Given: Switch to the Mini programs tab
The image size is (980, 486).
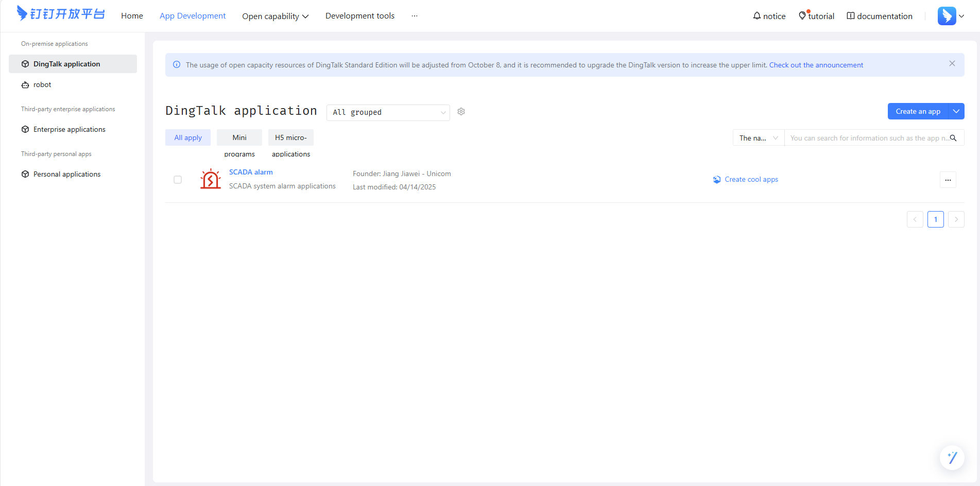Looking at the screenshot, I should coord(239,138).
